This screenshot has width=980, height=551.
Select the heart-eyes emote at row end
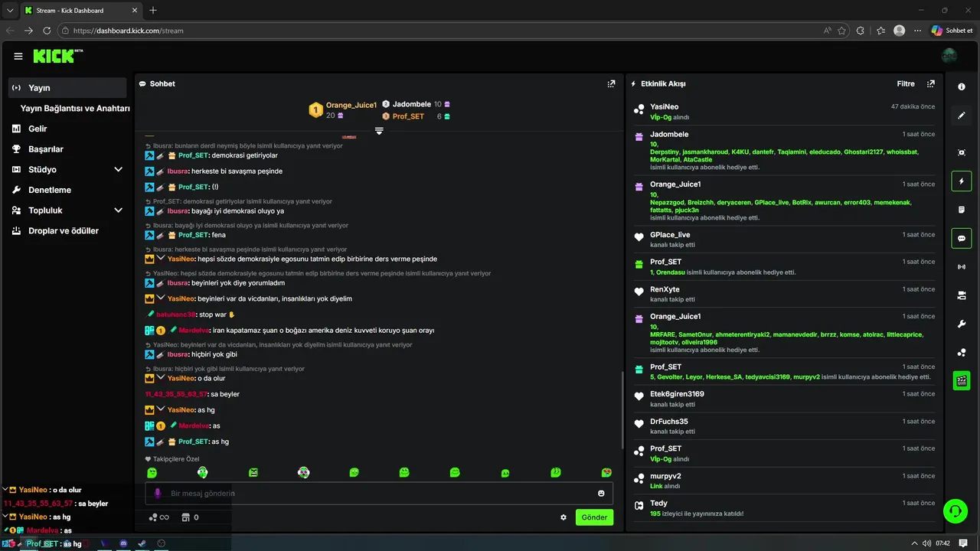coord(606,473)
